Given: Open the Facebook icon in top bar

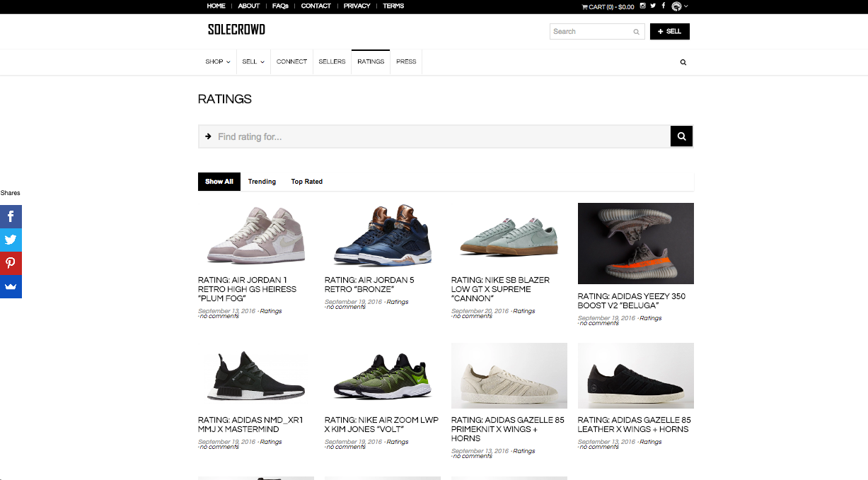Looking at the screenshot, I should [664, 6].
